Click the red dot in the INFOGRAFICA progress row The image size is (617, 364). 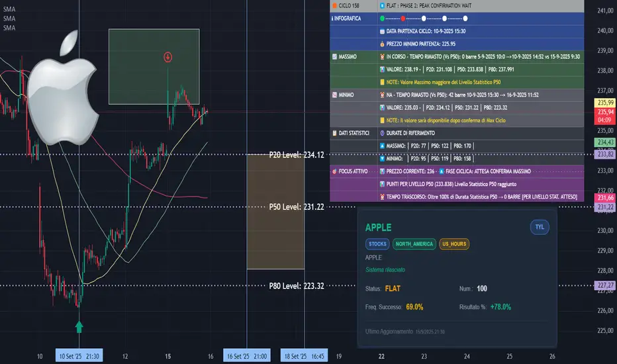[403, 19]
